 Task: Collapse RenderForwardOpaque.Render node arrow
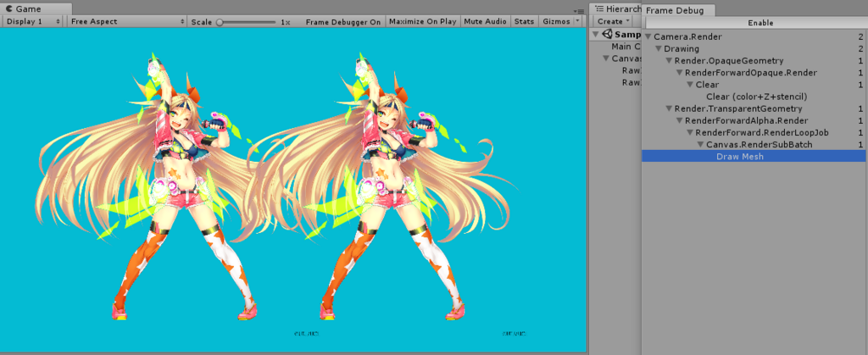coord(680,73)
